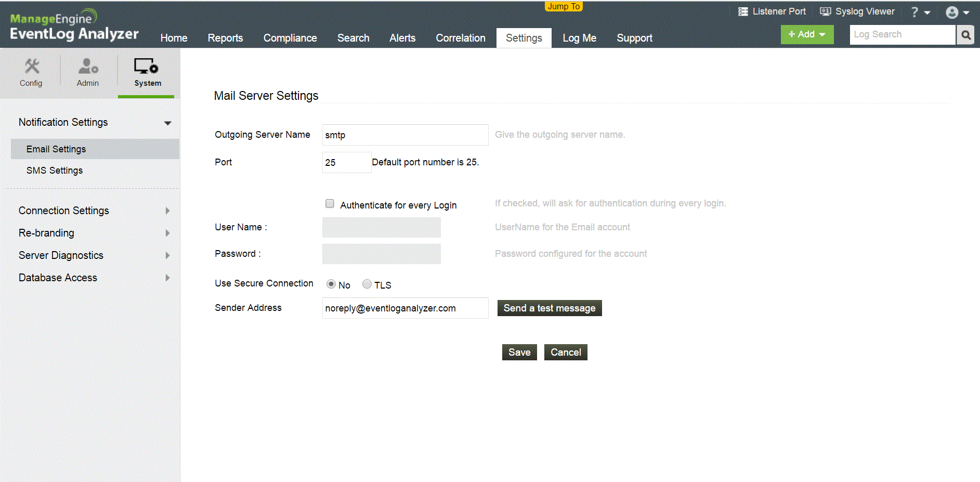Click the Log Search magnifier icon
The width and height of the screenshot is (980, 482).
[x=965, y=35]
